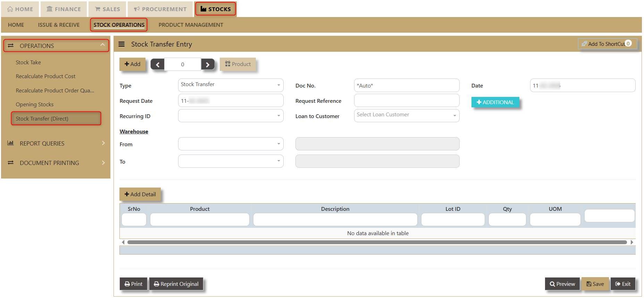This screenshot has width=644, height=298.
Task: Click the table's horizontal scrollbar
Action: [x=377, y=242]
